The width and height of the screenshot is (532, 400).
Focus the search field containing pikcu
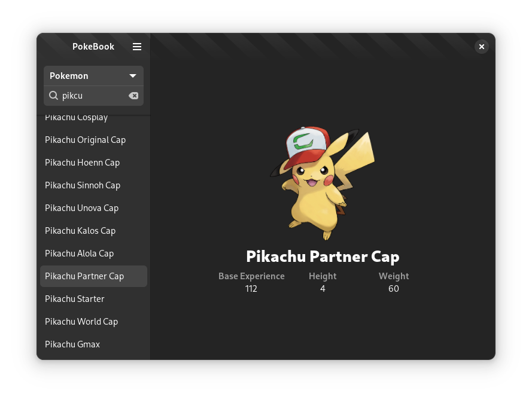(x=93, y=96)
